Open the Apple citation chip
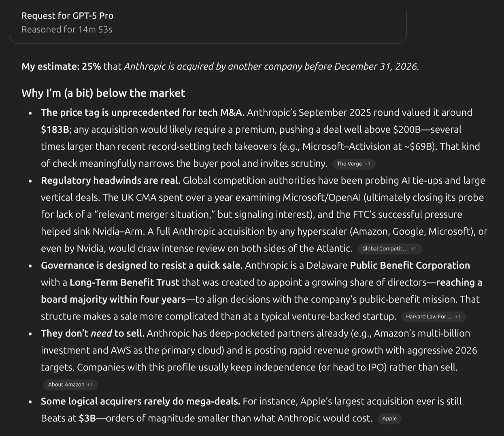The image size is (504, 436). click(389, 419)
